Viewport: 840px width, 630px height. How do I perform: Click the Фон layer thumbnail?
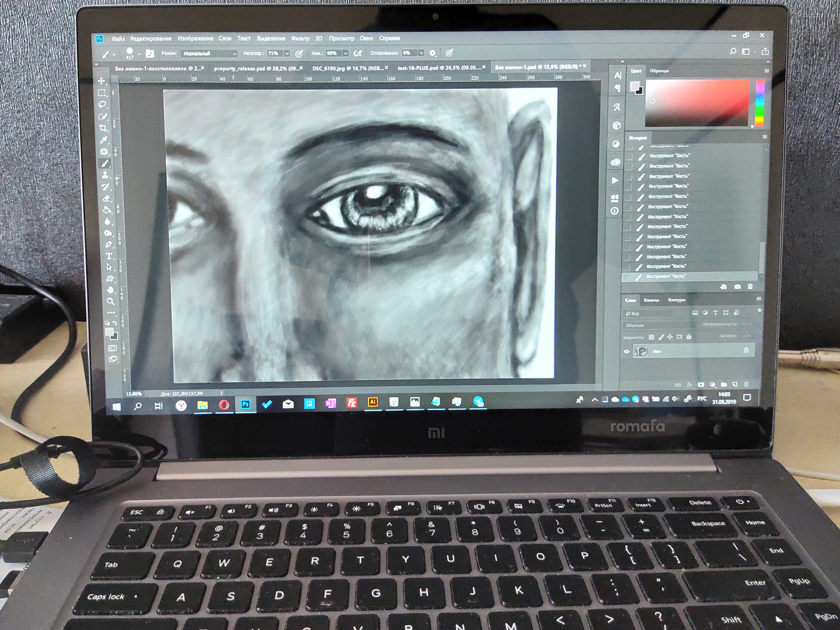click(x=641, y=351)
